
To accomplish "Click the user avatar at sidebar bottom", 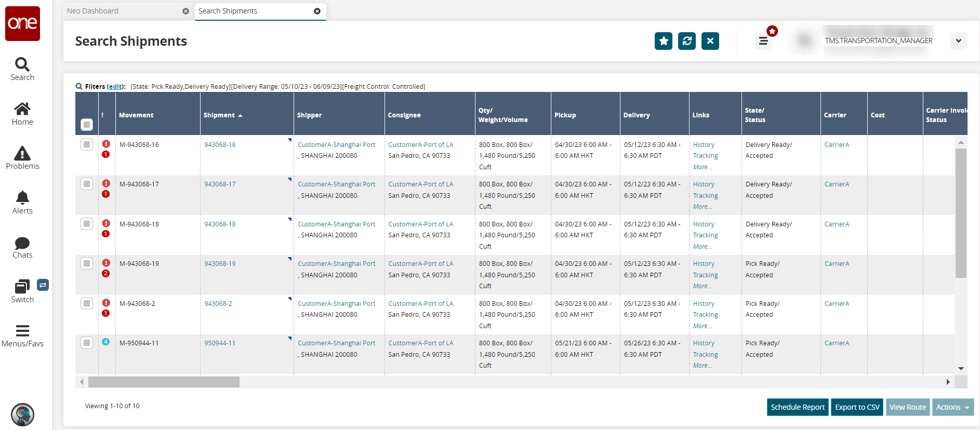I will 22,414.
